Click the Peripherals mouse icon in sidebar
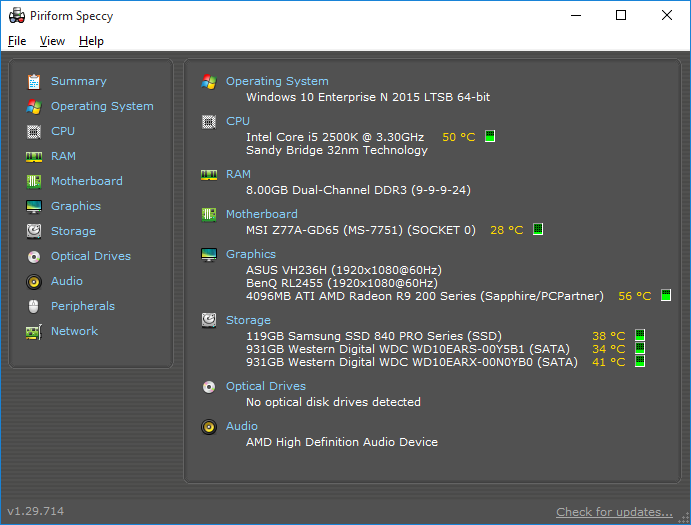Viewport: 691px width, 525px height. tap(34, 306)
